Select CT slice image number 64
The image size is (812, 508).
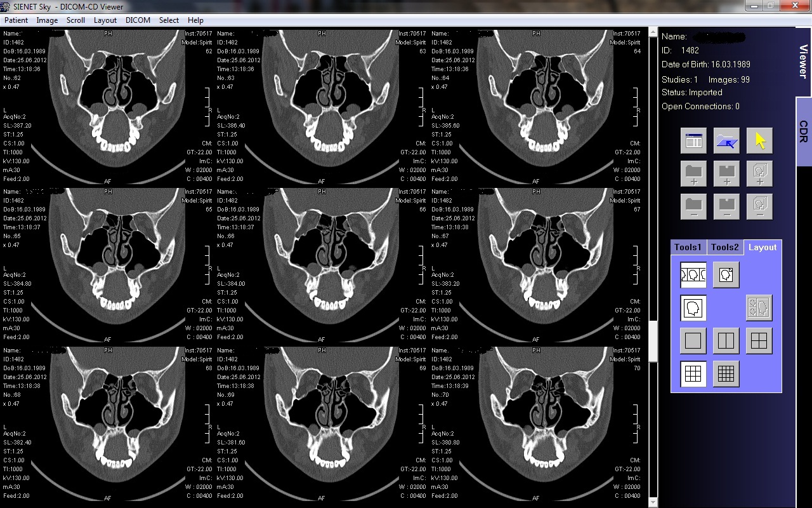[536, 107]
